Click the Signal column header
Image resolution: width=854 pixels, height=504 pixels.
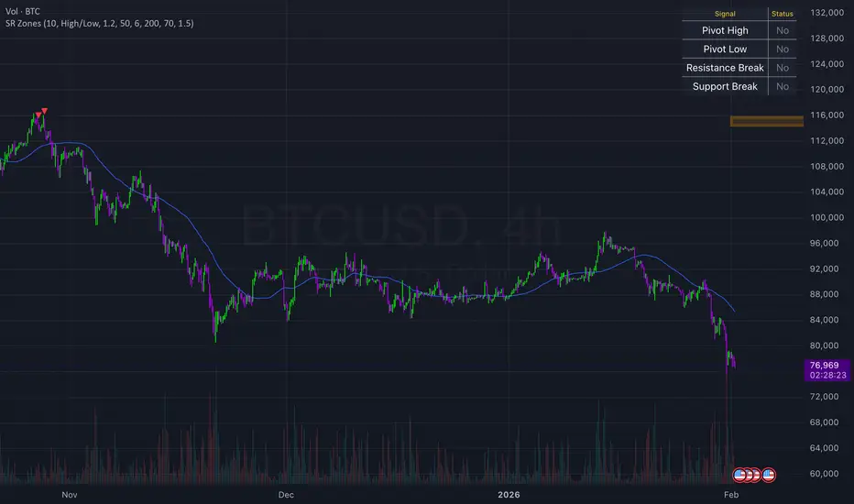(725, 14)
